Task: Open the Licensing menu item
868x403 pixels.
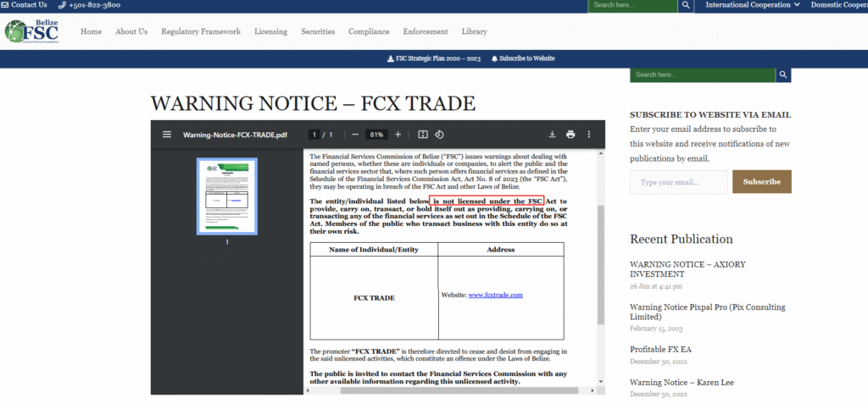Action: pyautogui.click(x=270, y=31)
